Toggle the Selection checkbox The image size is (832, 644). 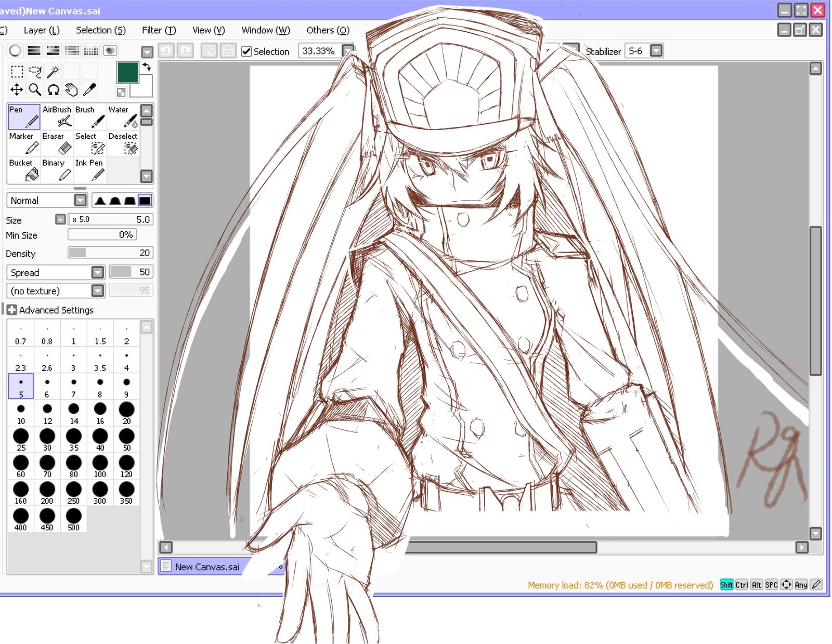pos(246,51)
